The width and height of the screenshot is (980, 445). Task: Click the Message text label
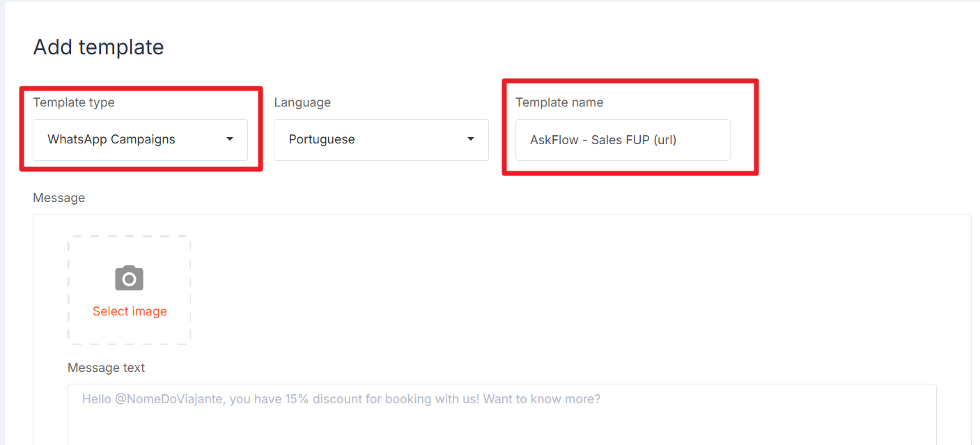tap(106, 368)
